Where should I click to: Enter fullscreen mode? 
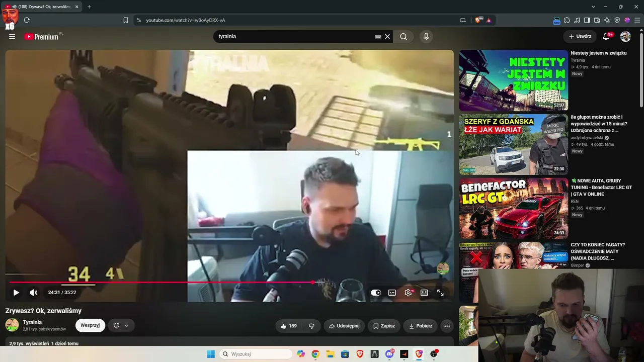[x=440, y=293]
